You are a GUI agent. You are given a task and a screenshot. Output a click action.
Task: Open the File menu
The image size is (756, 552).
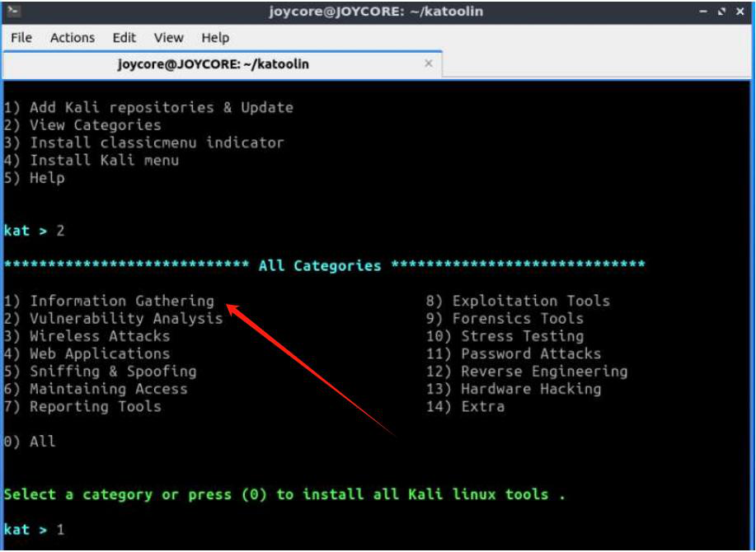point(21,38)
